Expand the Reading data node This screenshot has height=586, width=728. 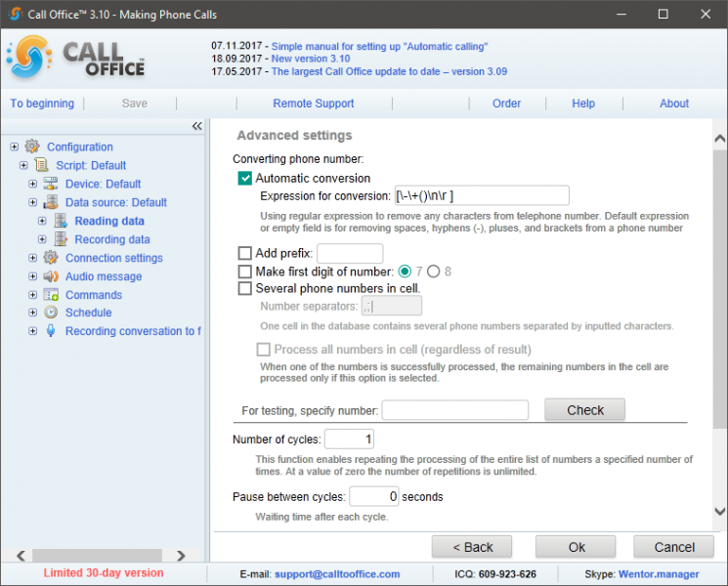(x=42, y=221)
